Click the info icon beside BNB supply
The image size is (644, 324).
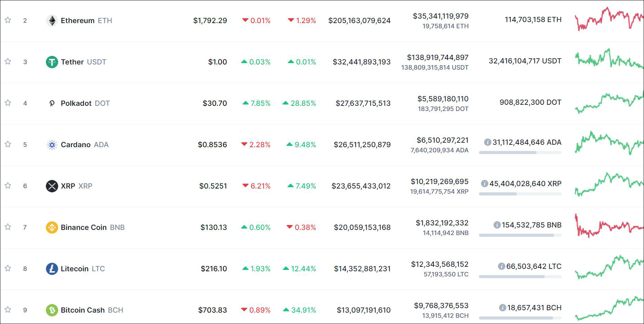coord(497,225)
